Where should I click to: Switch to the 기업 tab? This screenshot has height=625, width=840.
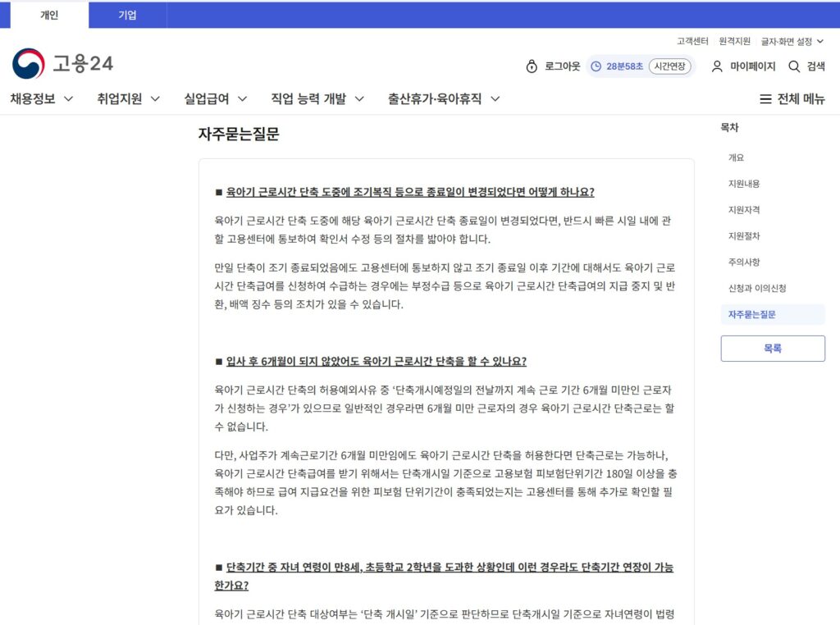tap(127, 15)
